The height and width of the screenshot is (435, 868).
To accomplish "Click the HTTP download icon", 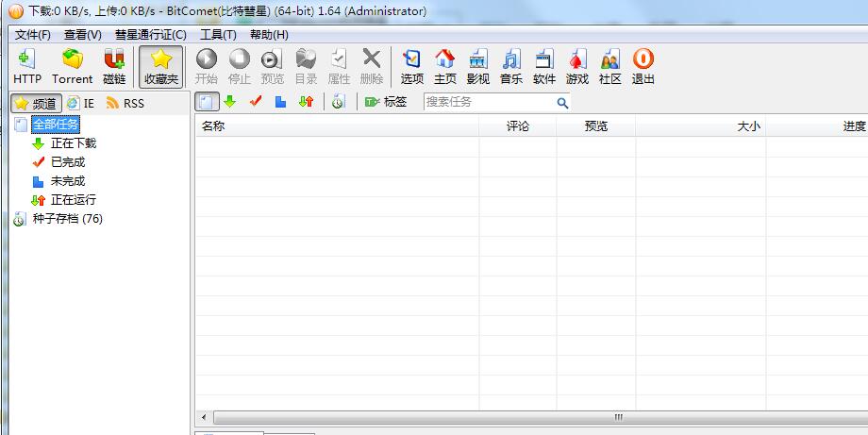I will tap(27, 67).
